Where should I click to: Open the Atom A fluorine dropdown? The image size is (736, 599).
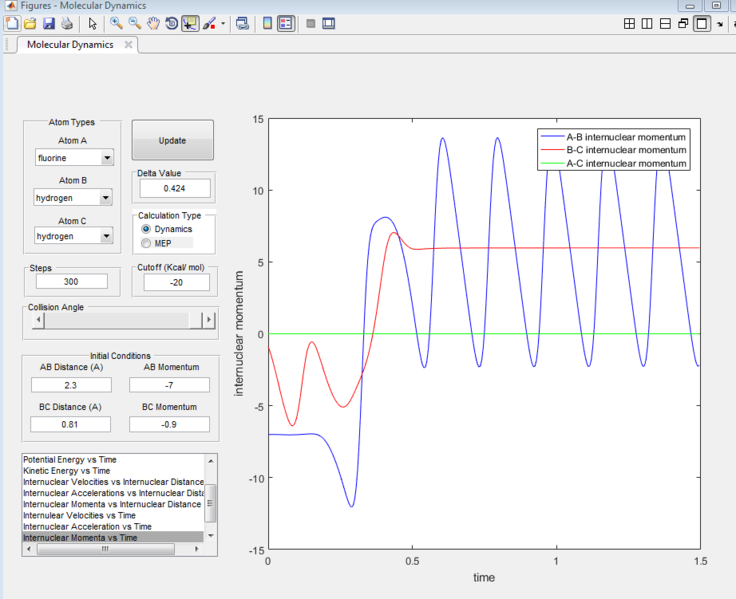pos(73,158)
